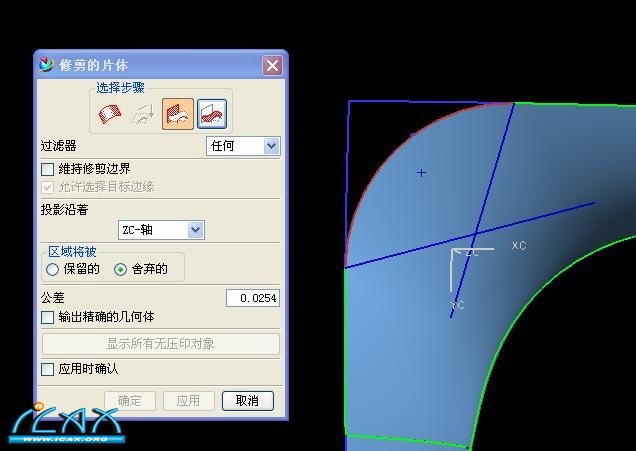Click the 公差 label text
The width and height of the screenshot is (636, 451).
pos(52,298)
